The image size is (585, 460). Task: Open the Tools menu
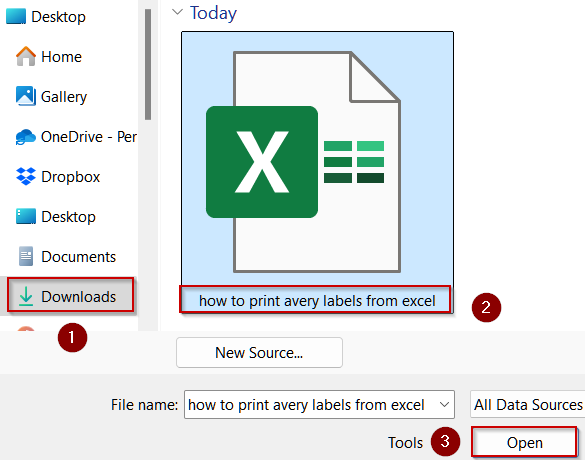pos(405,442)
